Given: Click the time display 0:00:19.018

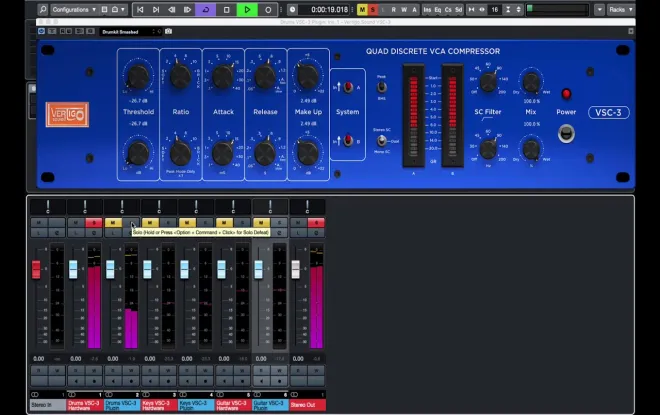Looking at the screenshot, I should point(329,9).
